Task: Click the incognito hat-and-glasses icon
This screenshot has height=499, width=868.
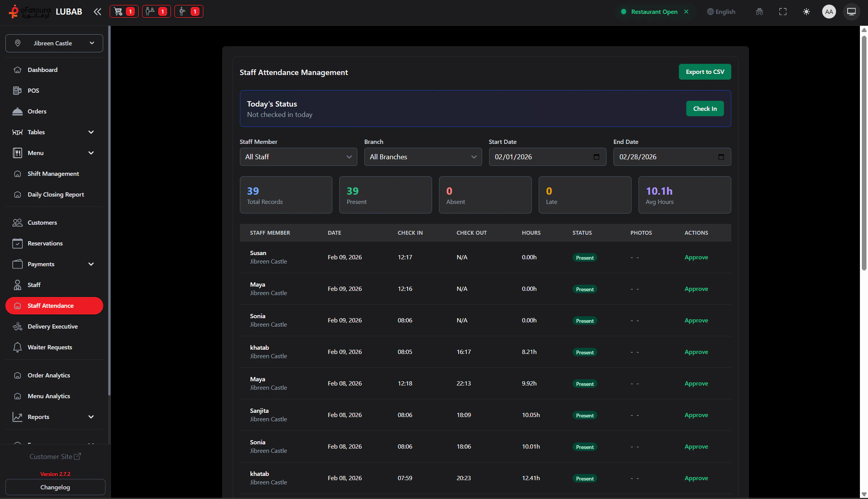Action: click(759, 12)
